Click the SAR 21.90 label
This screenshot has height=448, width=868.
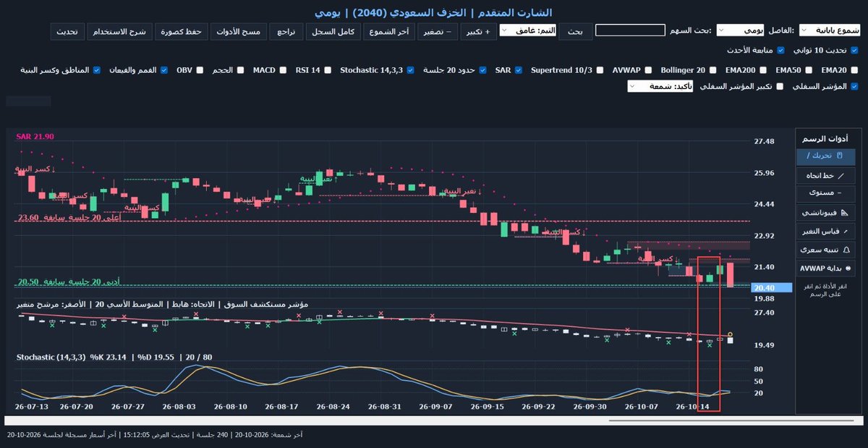click(x=35, y=136)
